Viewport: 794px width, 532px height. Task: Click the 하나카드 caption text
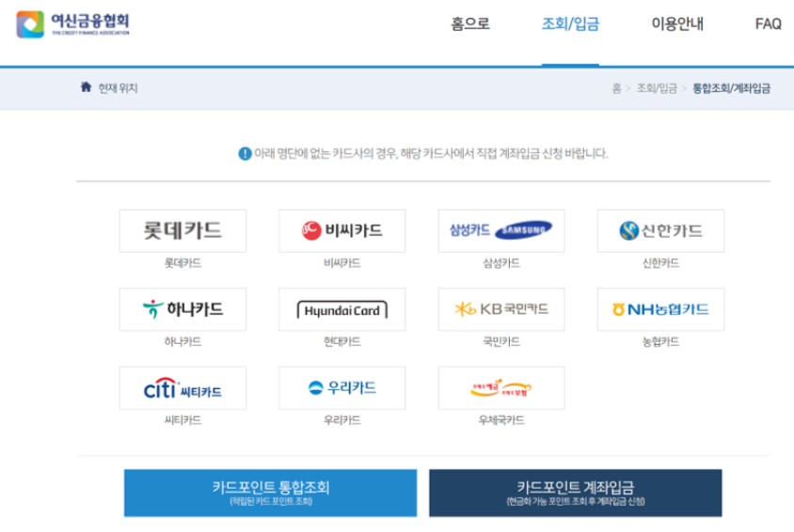[x=183, y=342]
